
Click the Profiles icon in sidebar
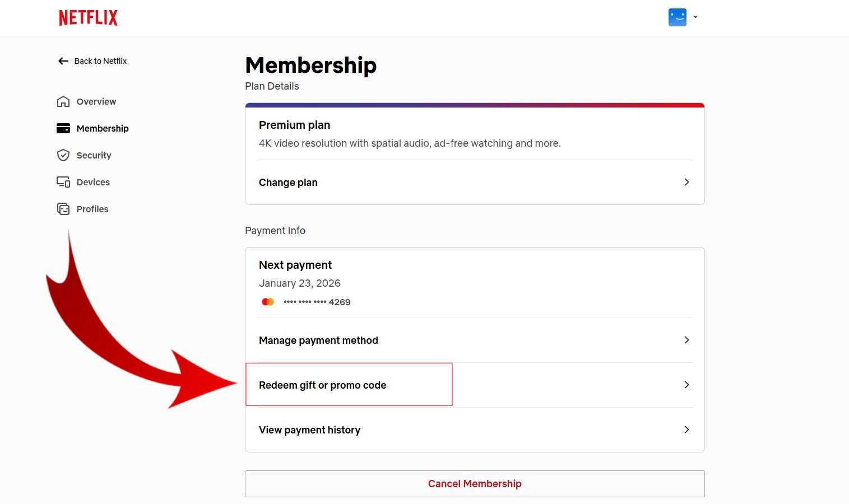click(x=63, y=209)
